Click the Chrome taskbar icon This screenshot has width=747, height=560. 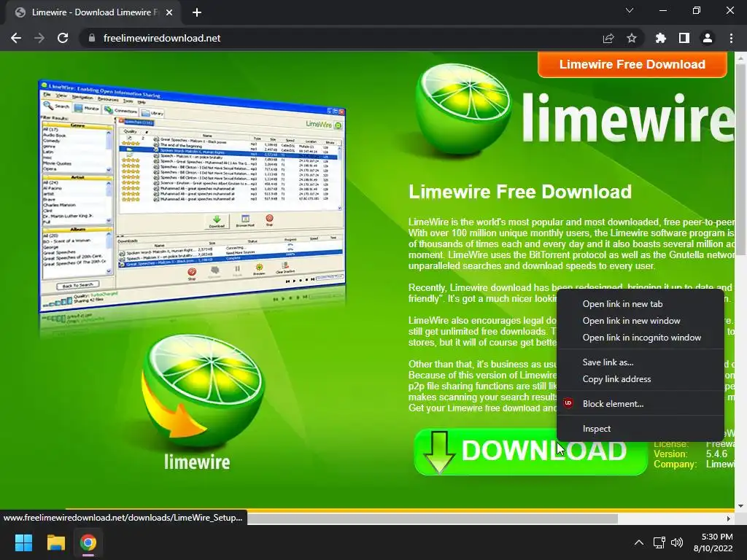click(88, 542)
